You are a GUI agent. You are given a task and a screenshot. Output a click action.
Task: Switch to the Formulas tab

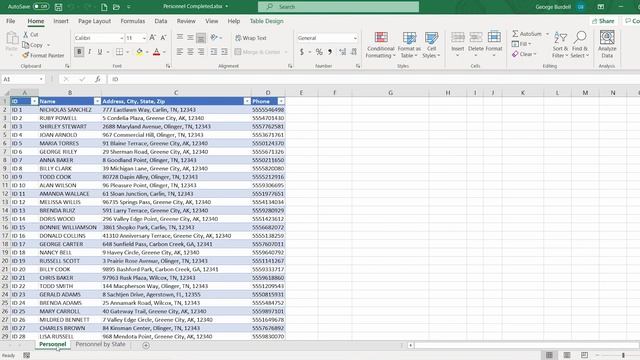[x=133, y=21]
